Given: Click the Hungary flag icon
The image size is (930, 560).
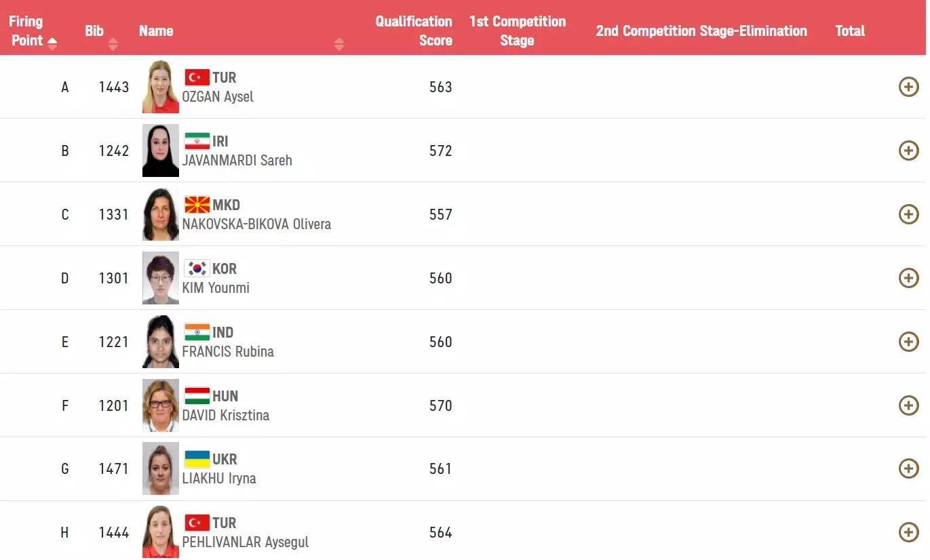Looking at the screenshot, I should [x=197, y=396].
